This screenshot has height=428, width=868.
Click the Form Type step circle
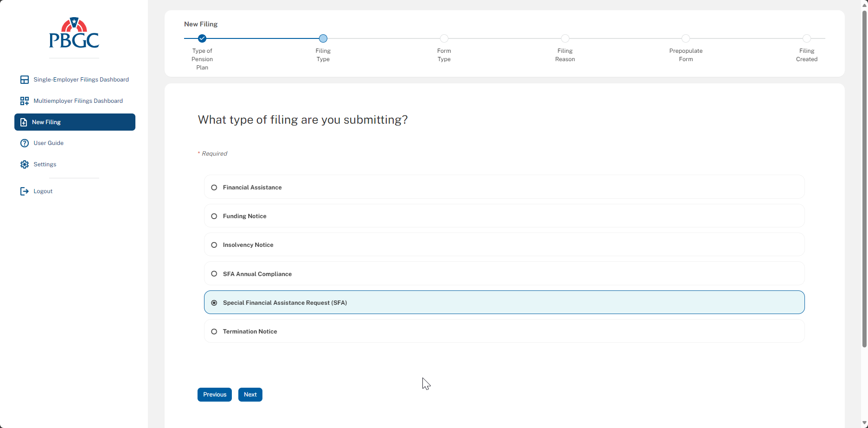pyautogui.click(x=444, y=38)
